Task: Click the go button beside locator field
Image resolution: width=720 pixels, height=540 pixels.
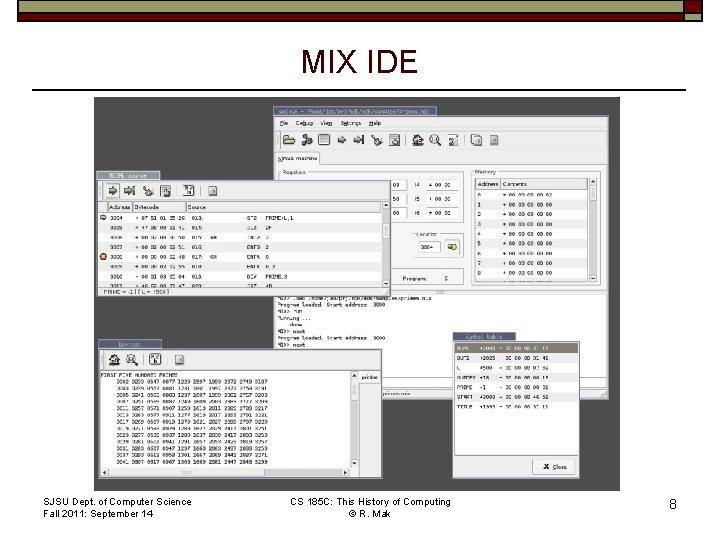Action: point(452,247)
